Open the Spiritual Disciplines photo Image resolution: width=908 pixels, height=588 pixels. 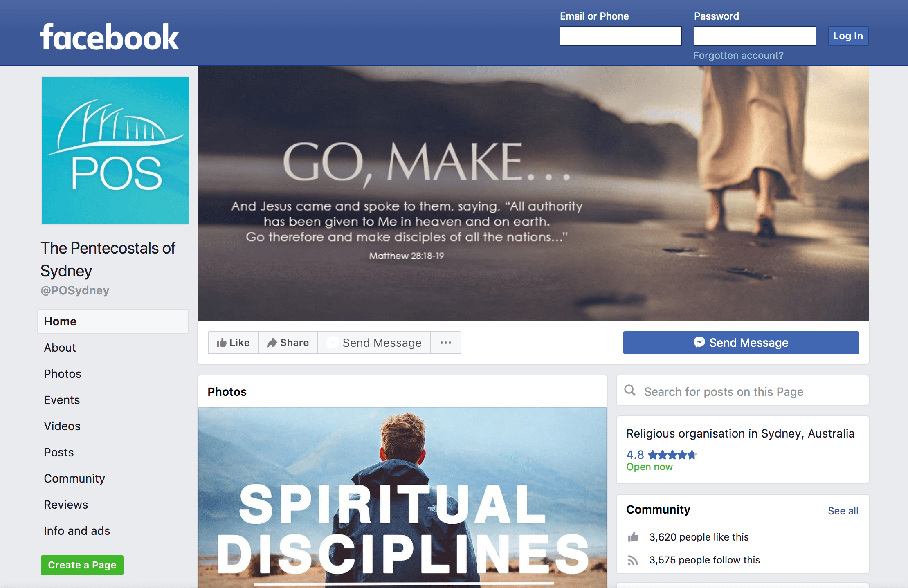pos(402,498)
